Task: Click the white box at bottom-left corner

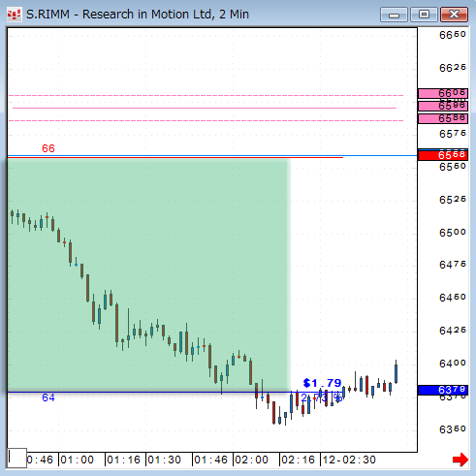Action: tap(16, 458)
